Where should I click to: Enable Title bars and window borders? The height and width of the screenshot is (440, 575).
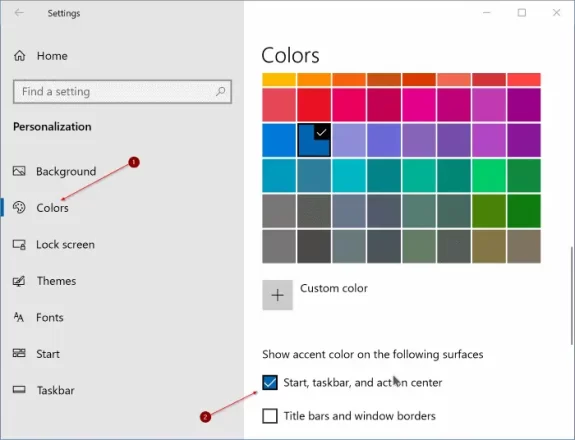(x=270, y=416)
